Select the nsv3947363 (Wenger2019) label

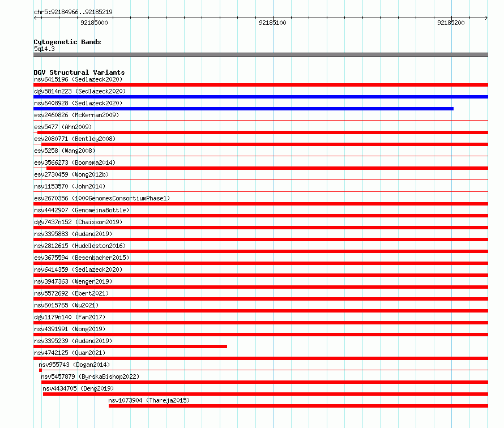tap(73, 281)
